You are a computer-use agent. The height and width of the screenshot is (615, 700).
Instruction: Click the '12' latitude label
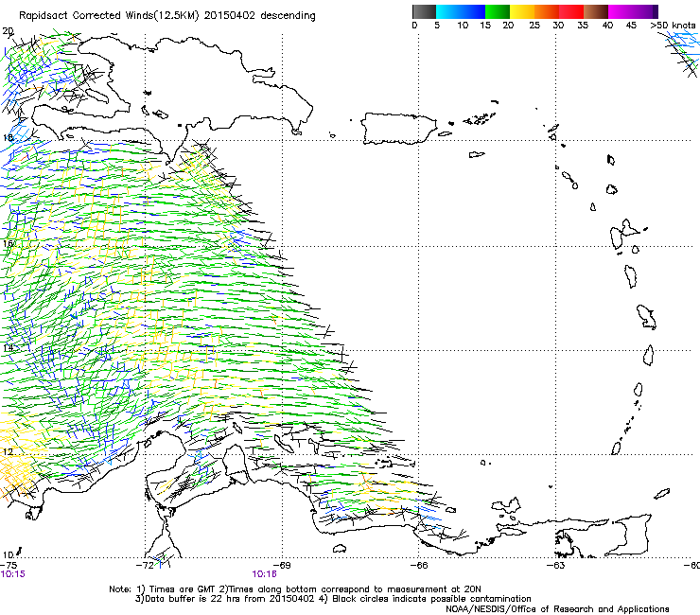pos(8,451)
